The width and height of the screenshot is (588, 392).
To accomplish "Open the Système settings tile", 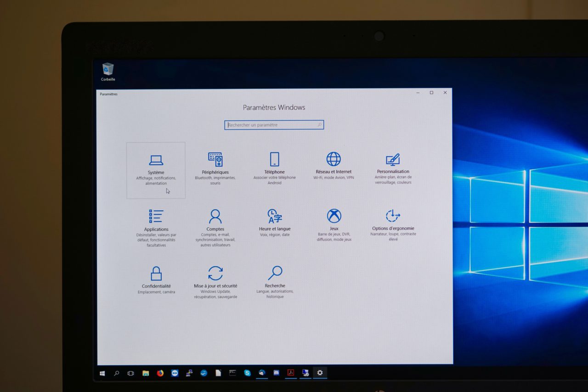I will click(x=156, y=170).
